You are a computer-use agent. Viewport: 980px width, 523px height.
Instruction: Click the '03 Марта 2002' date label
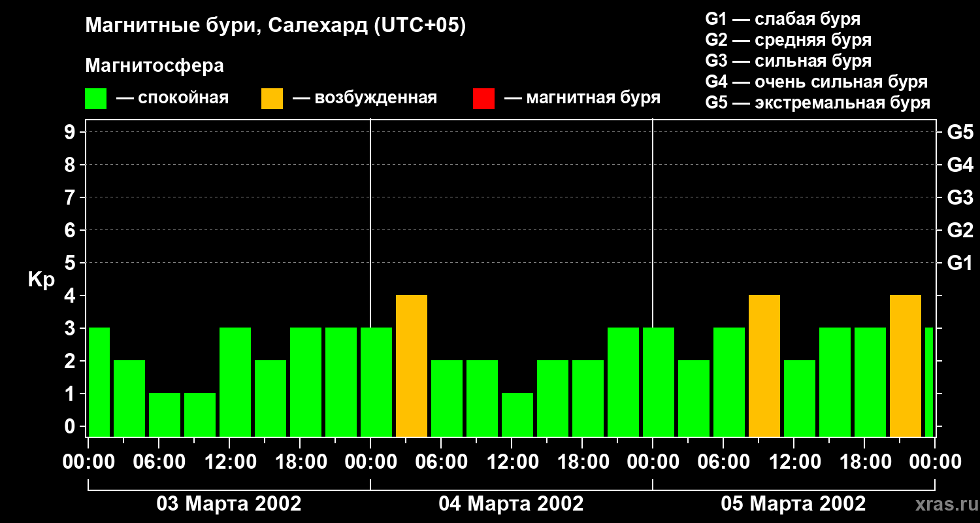[x=229, y=504]
